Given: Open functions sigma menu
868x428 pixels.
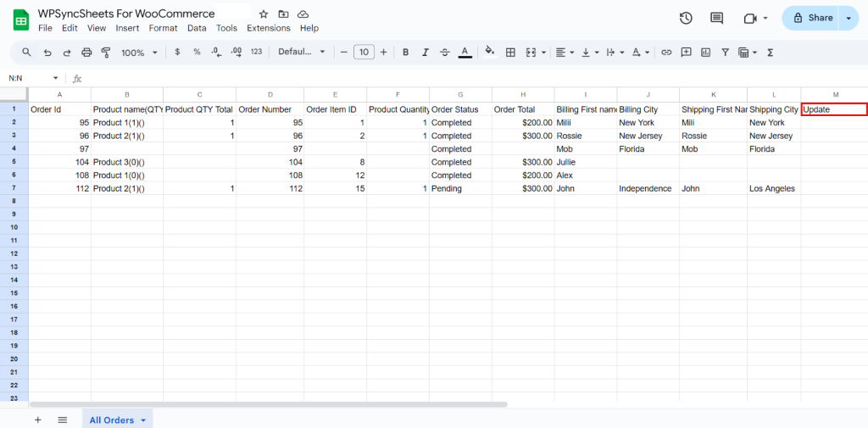Looking at the screenshot, I should pos(770,52).
